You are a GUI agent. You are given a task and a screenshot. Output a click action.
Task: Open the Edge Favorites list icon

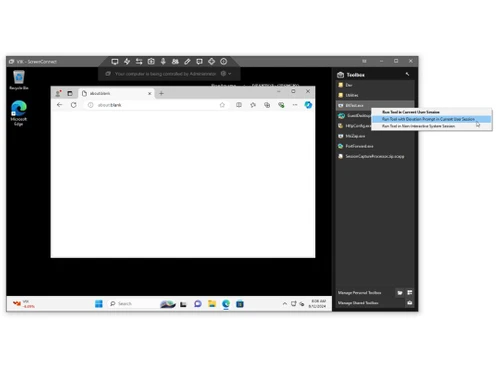click(x=253, y=105)
